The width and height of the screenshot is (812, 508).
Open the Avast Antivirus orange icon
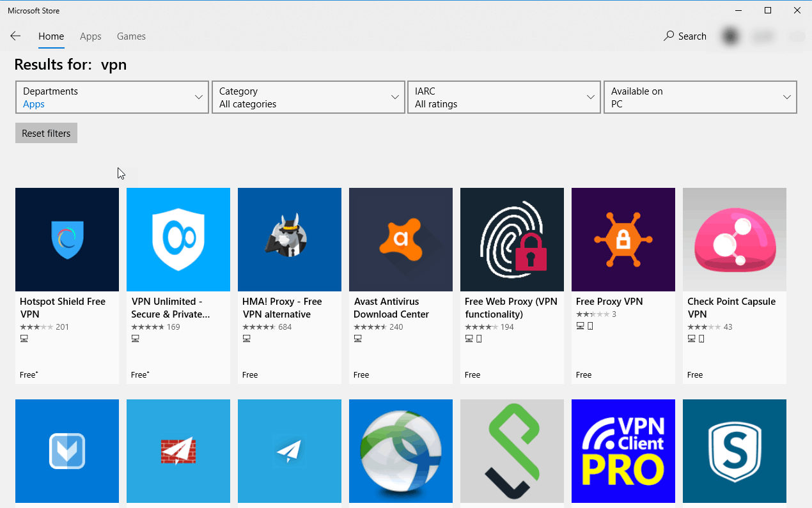(401, 240)
